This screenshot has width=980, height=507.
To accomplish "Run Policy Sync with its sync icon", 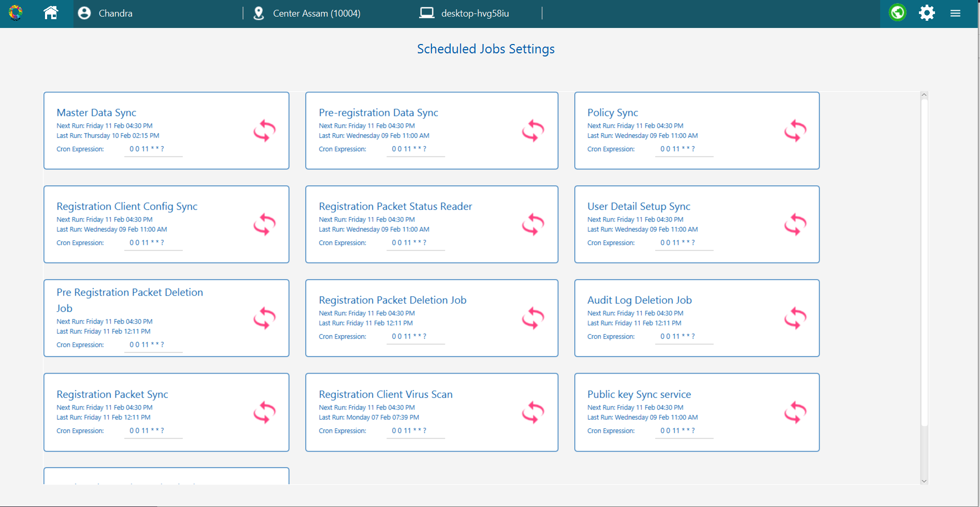I will click(795, 131).
